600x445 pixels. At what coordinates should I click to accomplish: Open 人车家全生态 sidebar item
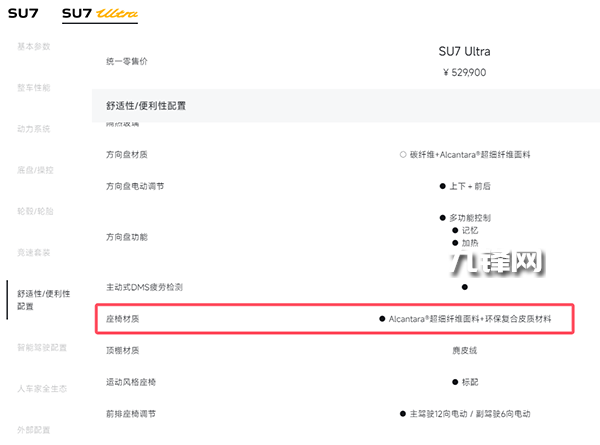42,388
